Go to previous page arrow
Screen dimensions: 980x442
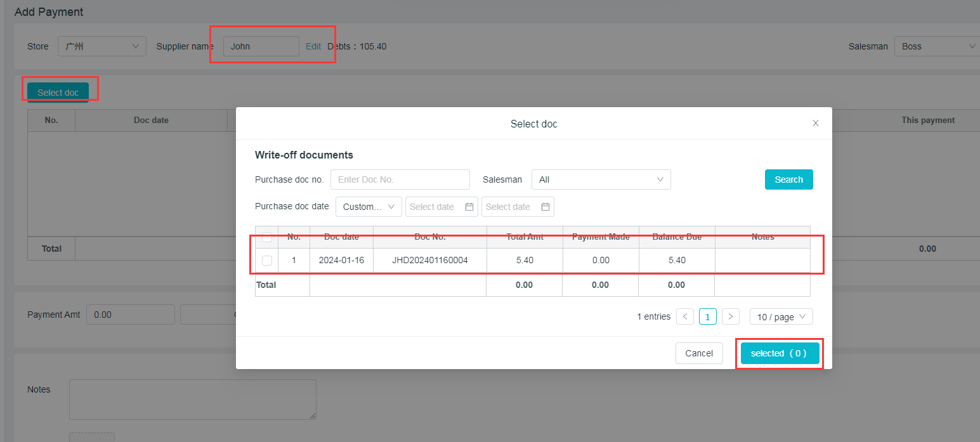(685, 316)
